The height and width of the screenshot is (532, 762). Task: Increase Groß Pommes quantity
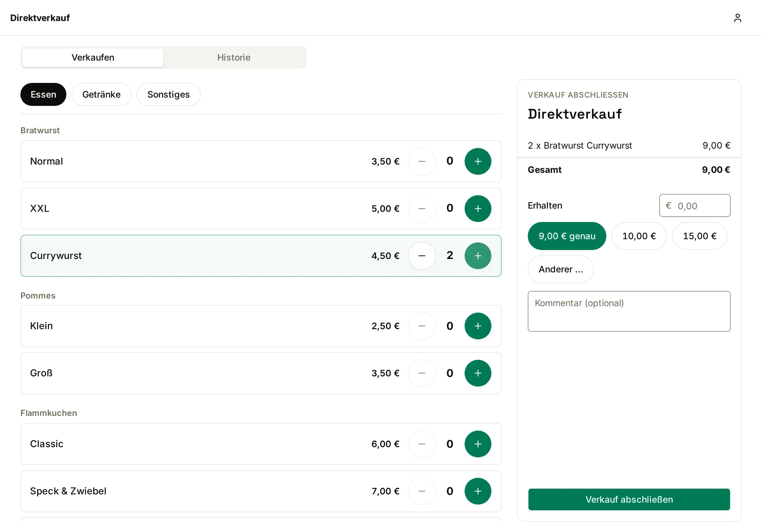(x=478, y=373)
